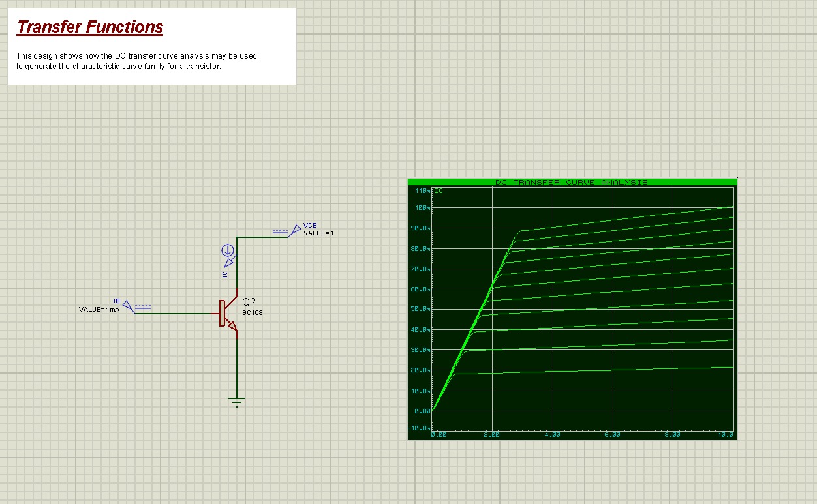Click the -10.0m y-axis label
Screen dimensions: 817x504
pyautogui.click(x=420, y=428)
